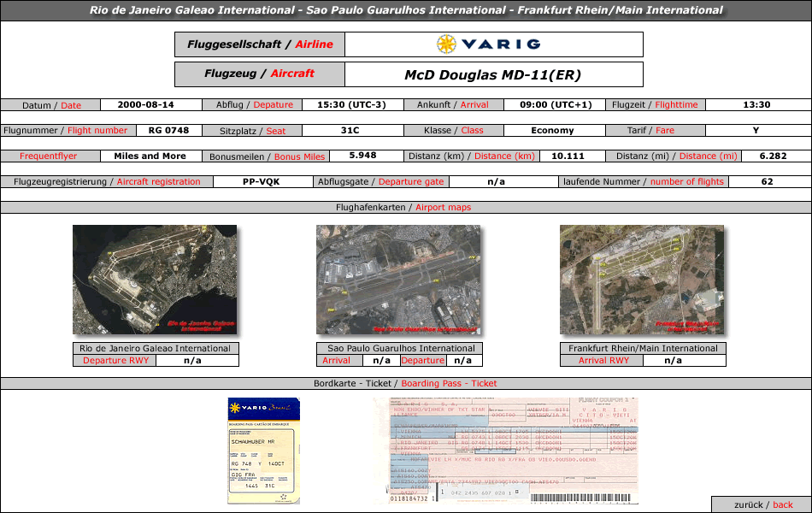Click flight number RG 0748
The image size is (812, 513).
(169, 131)
